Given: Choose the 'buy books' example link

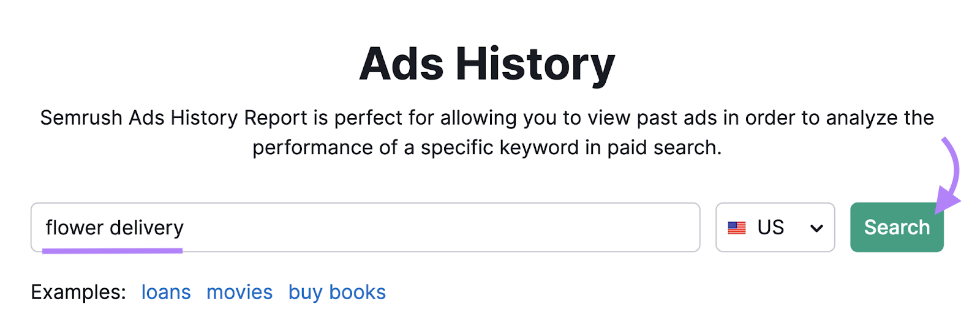Looking at the screenshot, I should pos(337,292).
